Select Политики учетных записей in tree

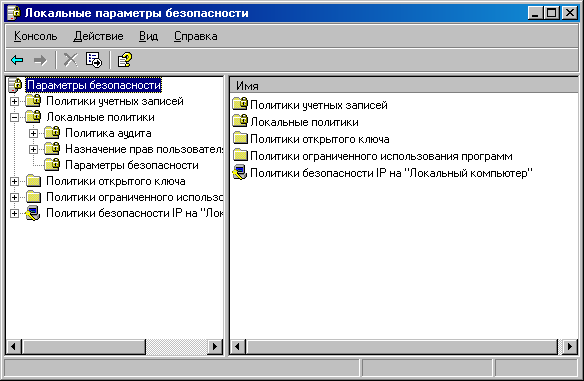click(x=115, y=101)
